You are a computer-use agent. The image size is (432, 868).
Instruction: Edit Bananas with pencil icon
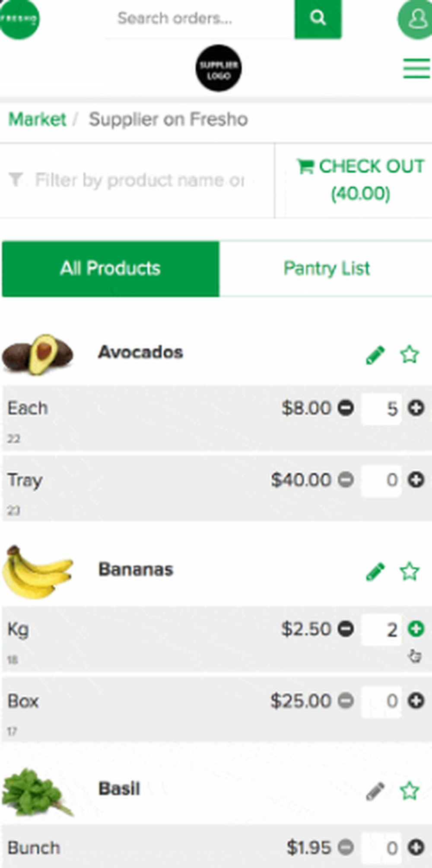tap(375, 572)
